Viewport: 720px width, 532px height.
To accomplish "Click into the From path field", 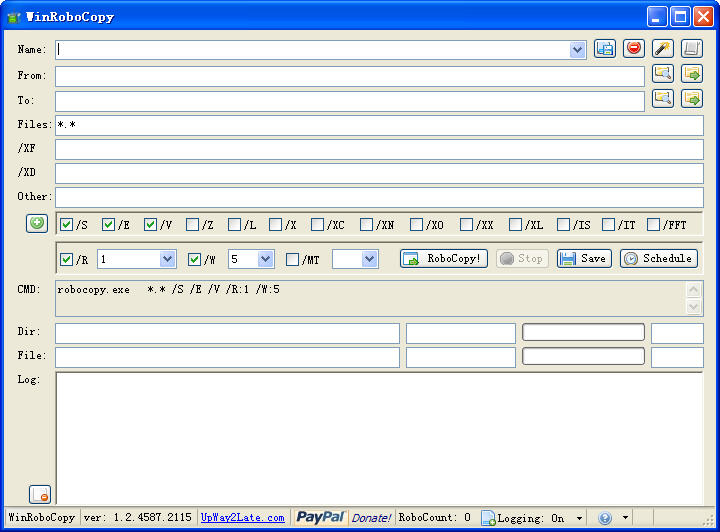I will tap(350, 76).
